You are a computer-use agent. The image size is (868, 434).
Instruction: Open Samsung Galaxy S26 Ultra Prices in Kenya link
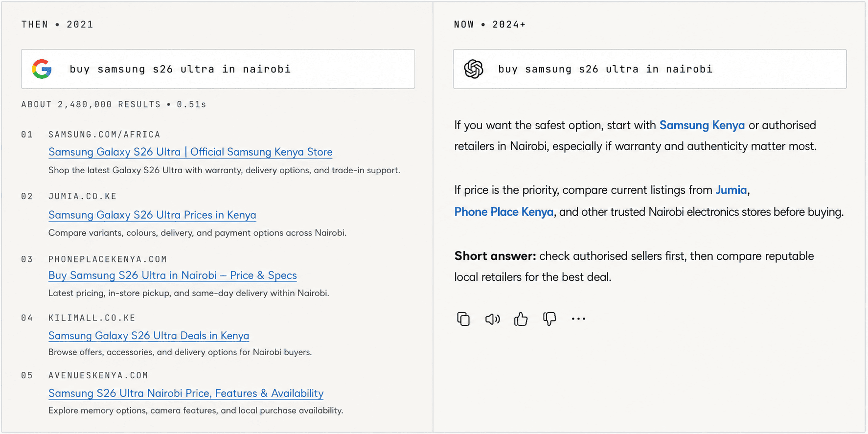point(152,215)
